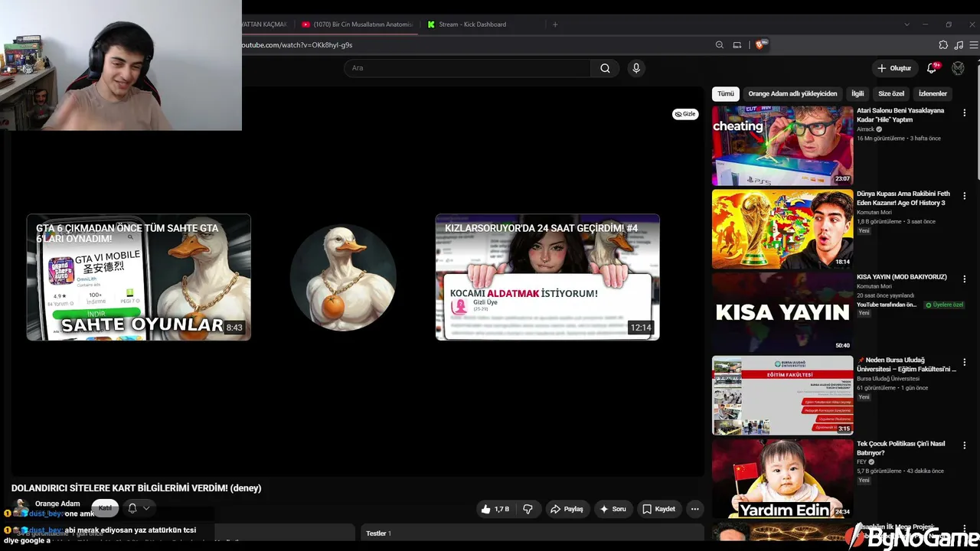Share the video with Paylaş
The image size is (980, 551).
coord(567,509)
